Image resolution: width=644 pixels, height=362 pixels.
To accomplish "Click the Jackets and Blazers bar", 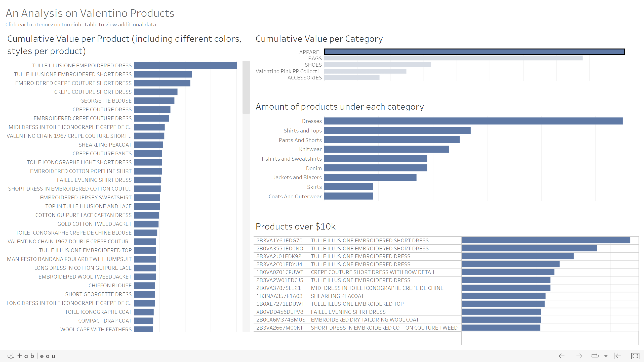I will tap(370, 177).
